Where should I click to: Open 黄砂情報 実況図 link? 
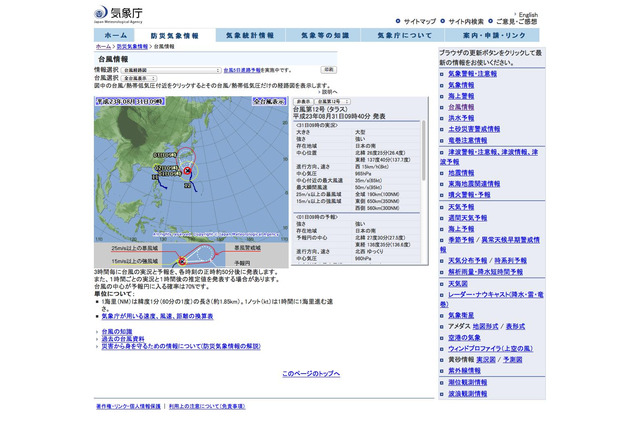[486, 360]
